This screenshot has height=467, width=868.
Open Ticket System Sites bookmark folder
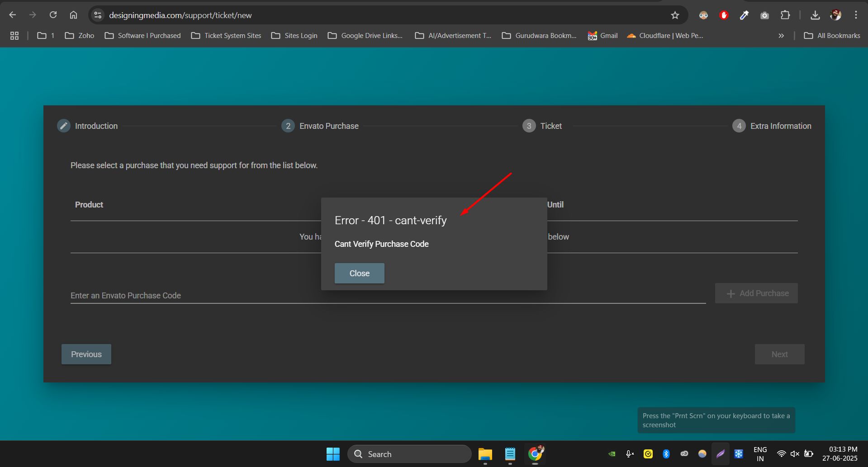pyautogui.click(x=226, y=35)
